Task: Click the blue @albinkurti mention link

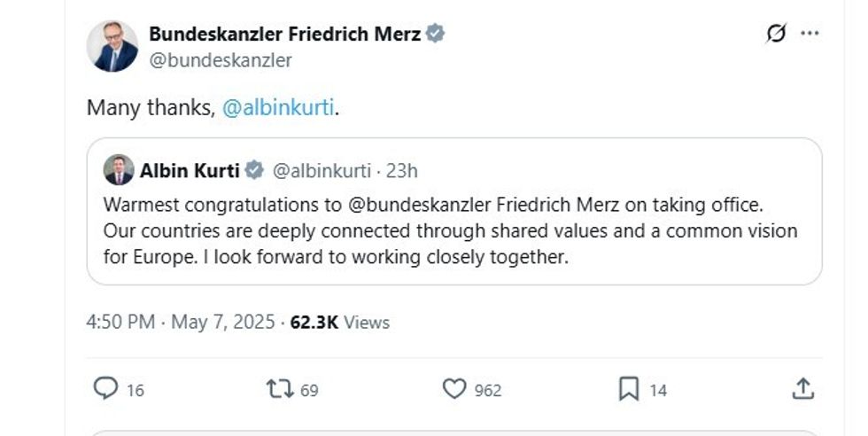Action: tap(278, 108)
